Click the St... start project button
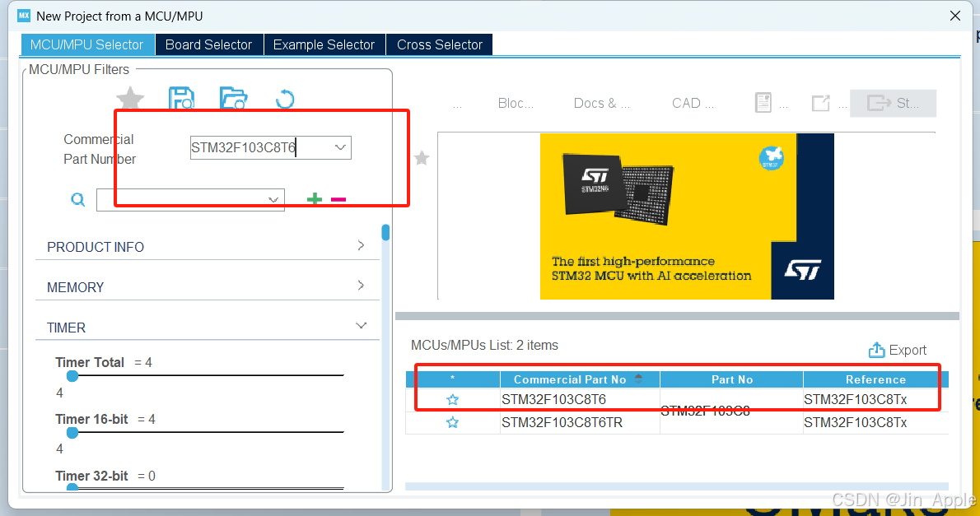 [894, 103]
